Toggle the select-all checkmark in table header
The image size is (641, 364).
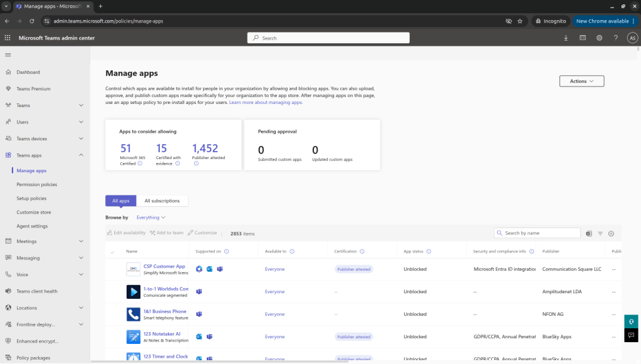click(x=112, y=252)
